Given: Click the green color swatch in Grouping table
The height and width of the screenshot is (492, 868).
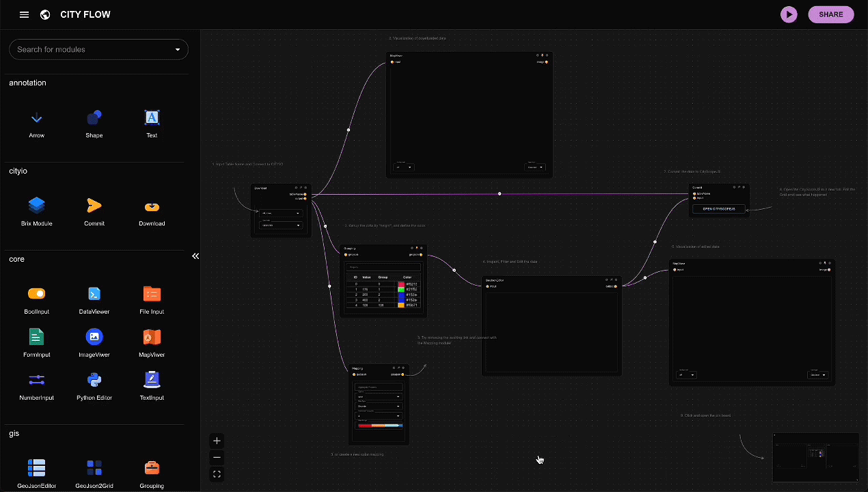Looking at the screenshot, I should (x=401, y=290).
